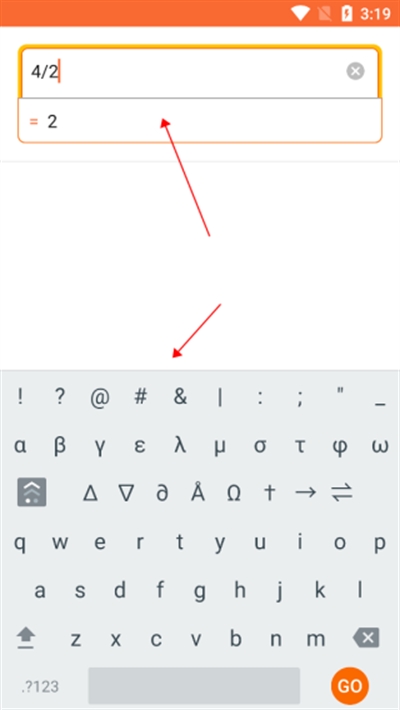
Task: Insert the omega Ω symbol
Action: click(x=233, y=493)
